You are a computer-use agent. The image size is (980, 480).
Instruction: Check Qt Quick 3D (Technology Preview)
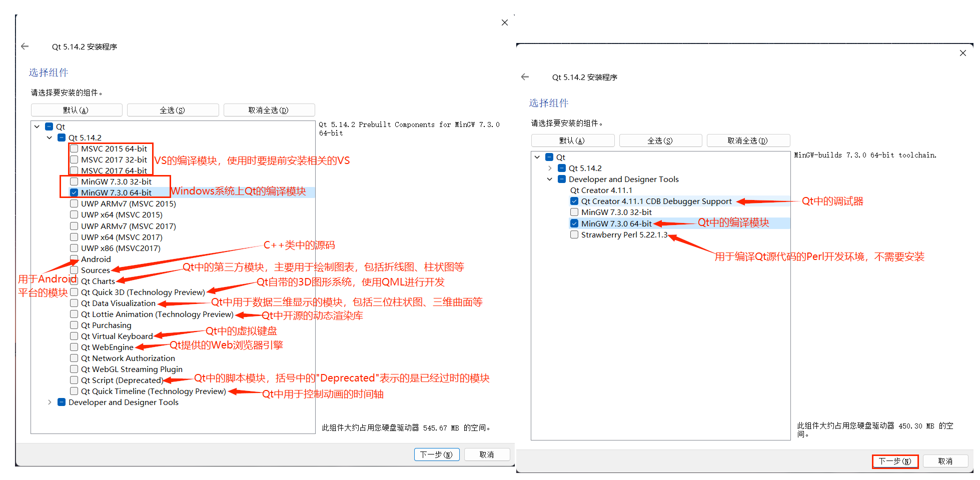[x=74, y=292]
